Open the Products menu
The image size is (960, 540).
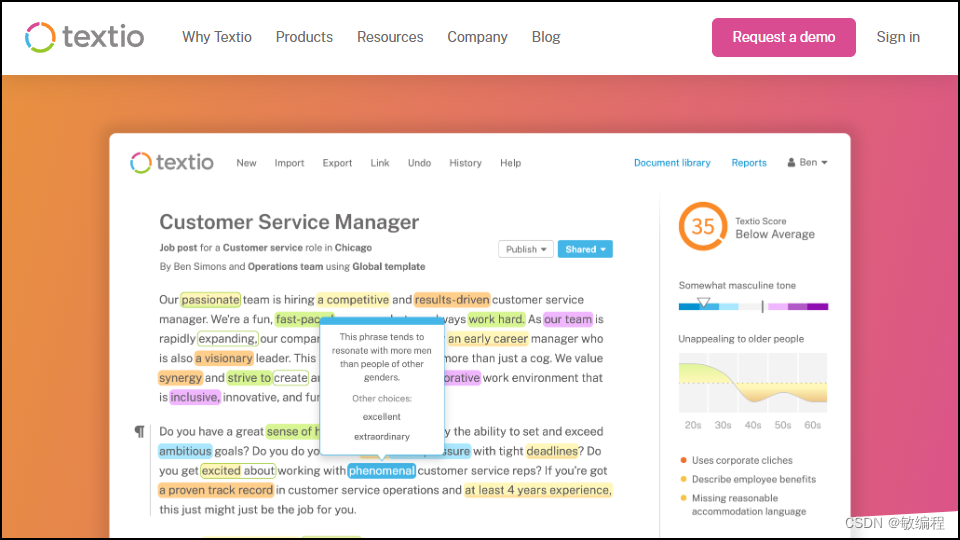304,37
